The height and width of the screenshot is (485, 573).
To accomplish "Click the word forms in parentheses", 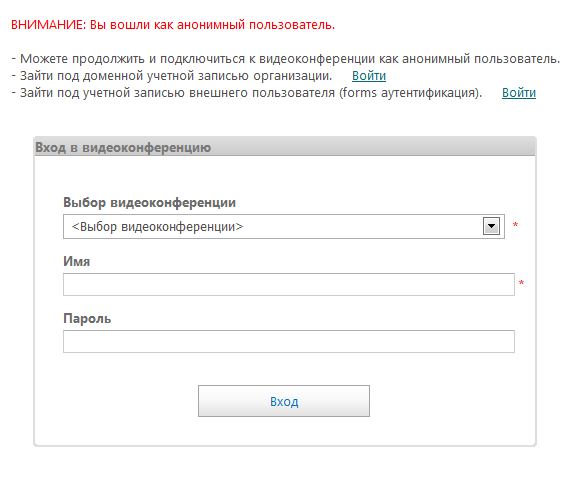I will [x=360, y=93].
